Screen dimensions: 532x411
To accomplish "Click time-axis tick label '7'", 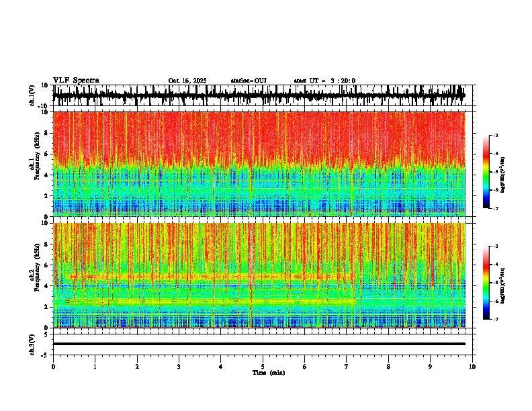I will click(347, 367).
